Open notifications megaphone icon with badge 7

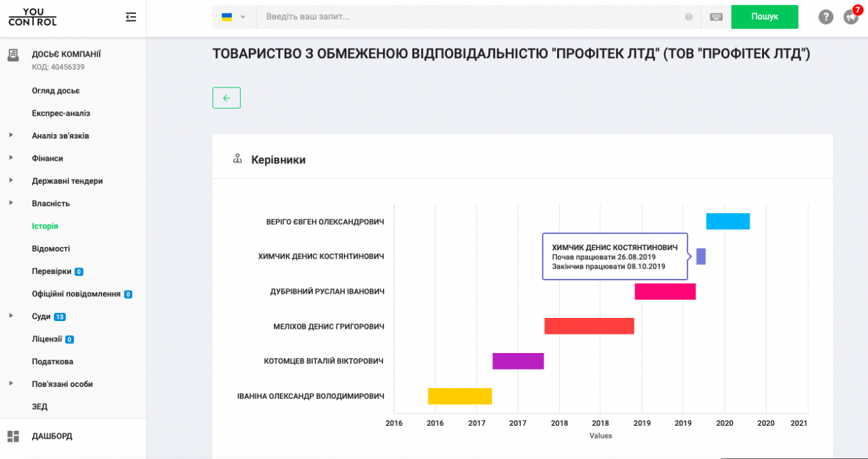tap(850, 17)
